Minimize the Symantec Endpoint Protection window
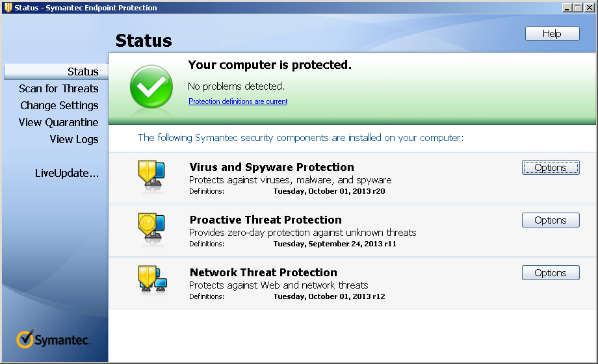 pos(567,8)
